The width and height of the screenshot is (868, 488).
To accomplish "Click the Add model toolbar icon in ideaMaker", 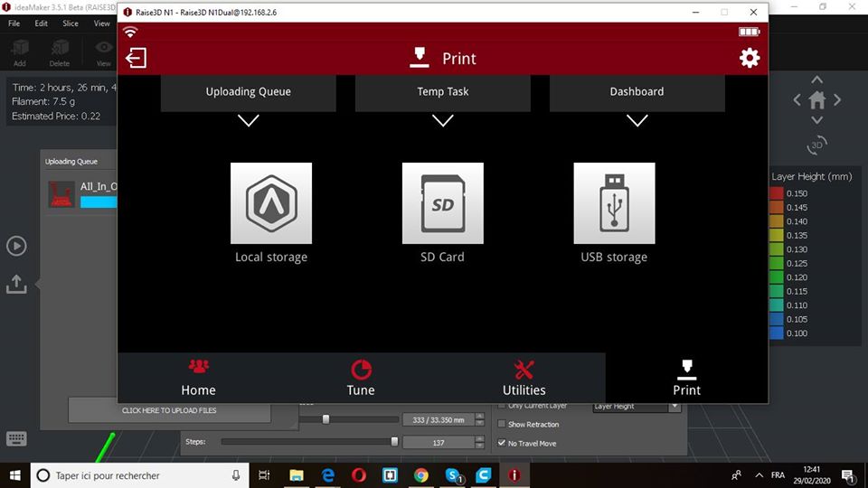I will 20,52.
